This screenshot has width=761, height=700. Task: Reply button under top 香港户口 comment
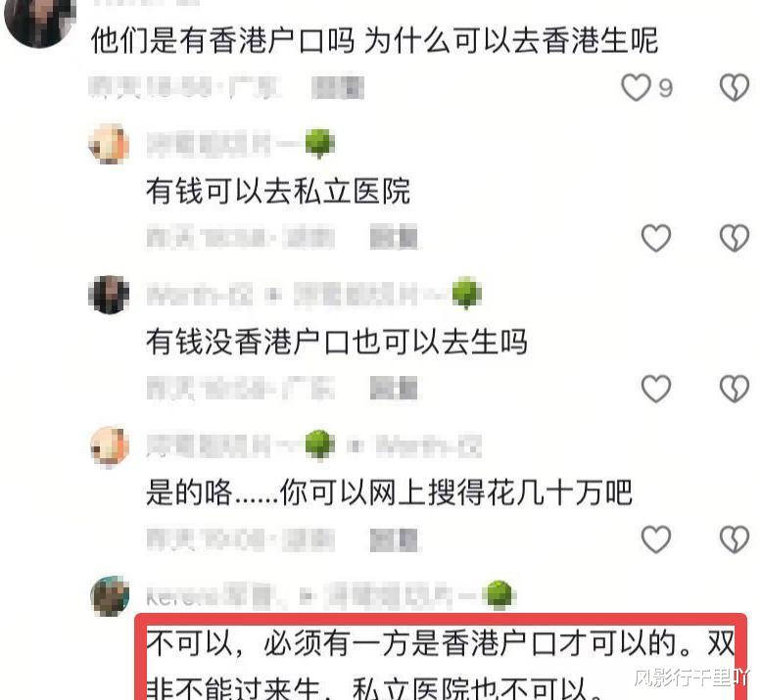(338, 88)
